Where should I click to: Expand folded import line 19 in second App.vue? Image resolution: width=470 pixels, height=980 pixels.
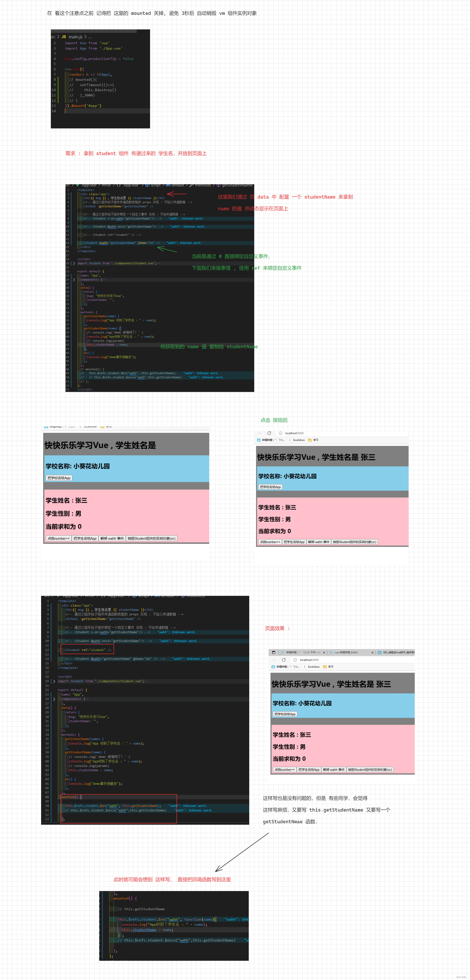pos(54,681)
